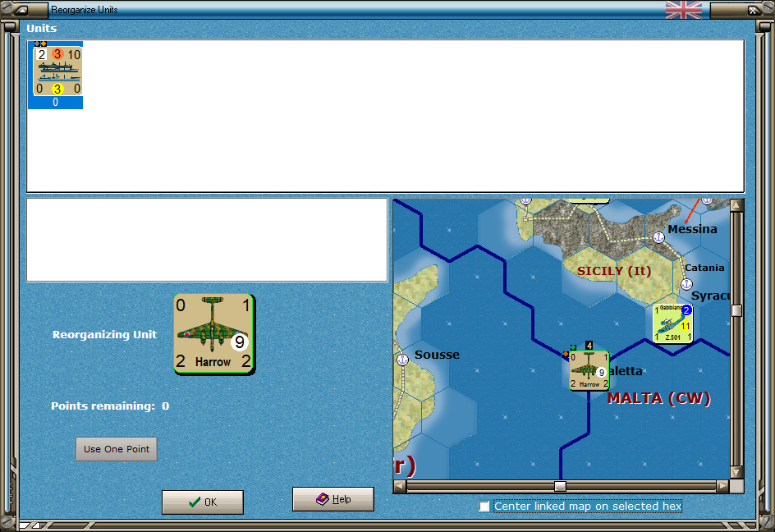Open the Help button
Image resolution: width=775 pixels, height=532 pixels.
tap(333, 499)
